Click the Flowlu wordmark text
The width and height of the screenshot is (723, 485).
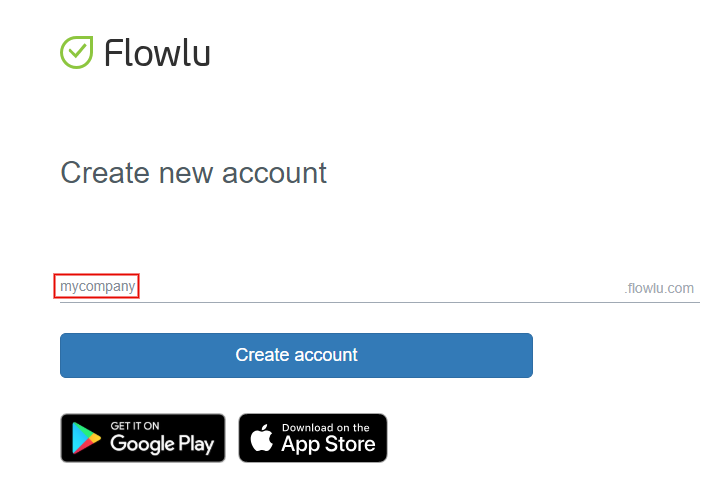[157, 53]
